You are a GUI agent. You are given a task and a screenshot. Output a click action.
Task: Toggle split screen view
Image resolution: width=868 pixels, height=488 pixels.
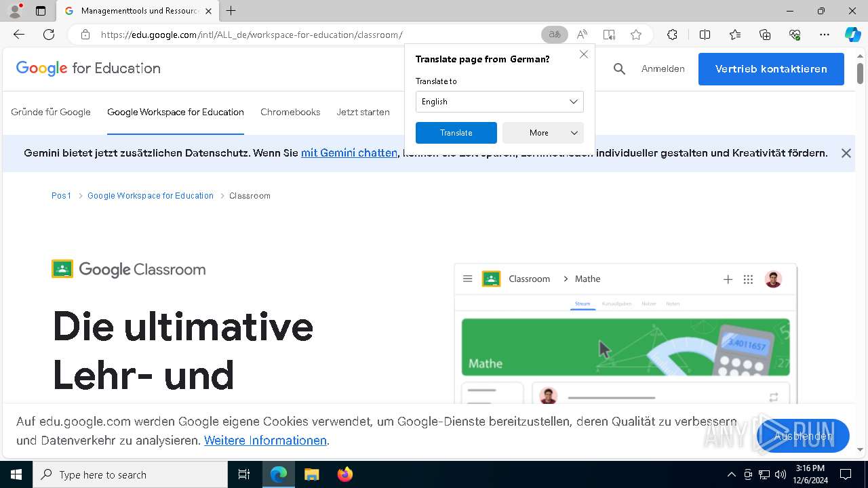pyautogui.click(x=705, y=35)
